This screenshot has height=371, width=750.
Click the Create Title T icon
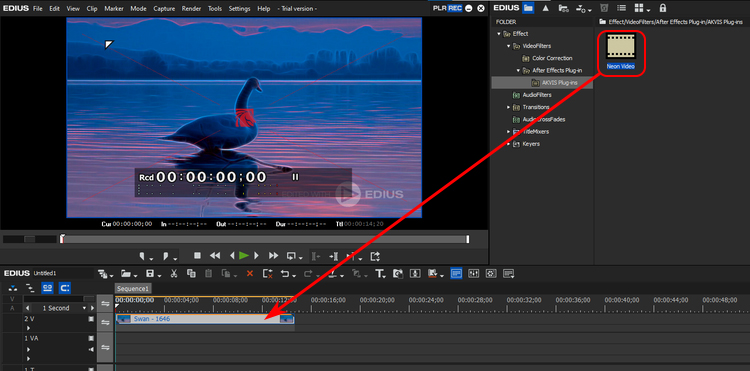(380, 273)
